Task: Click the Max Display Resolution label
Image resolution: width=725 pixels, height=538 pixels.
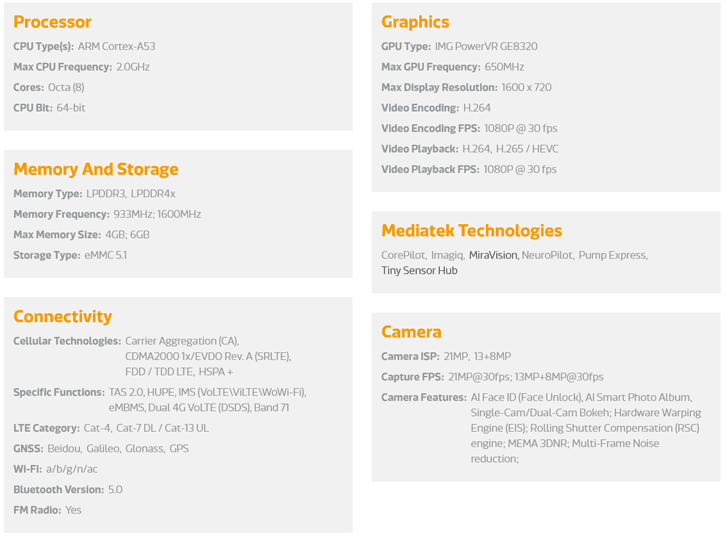Action: 439,87
